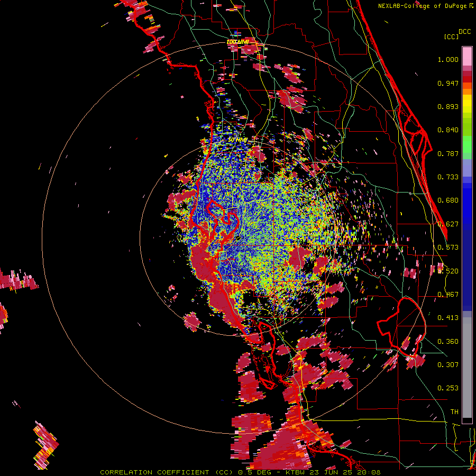Image resolution: width=476 pixels, height=476 pixels.
Task: Select the 0.840 legend value
Action: [x=448, y=130]
